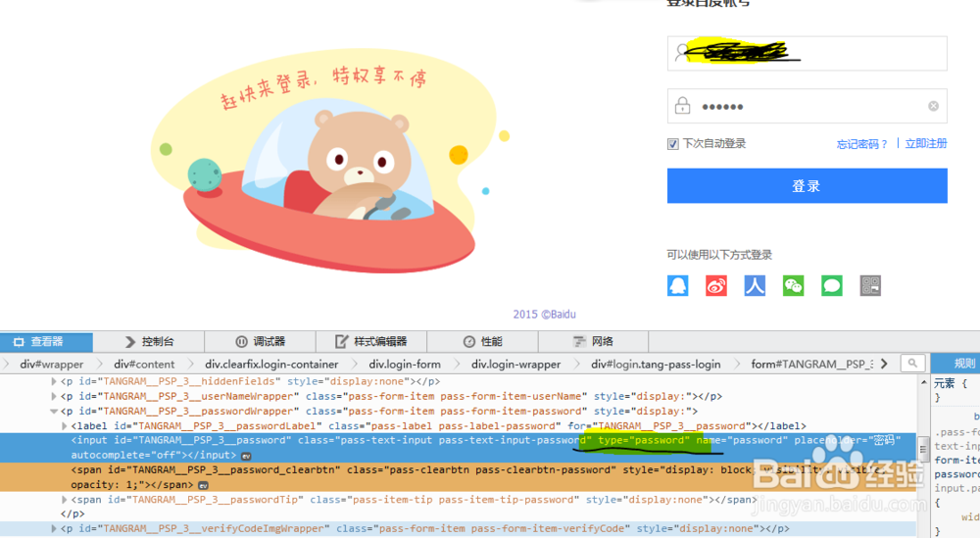Viewport: 980px width, 538px height.
Task: Select div#login.tang-pass-login in the breadcrumb
Action: tap(656, 364)
